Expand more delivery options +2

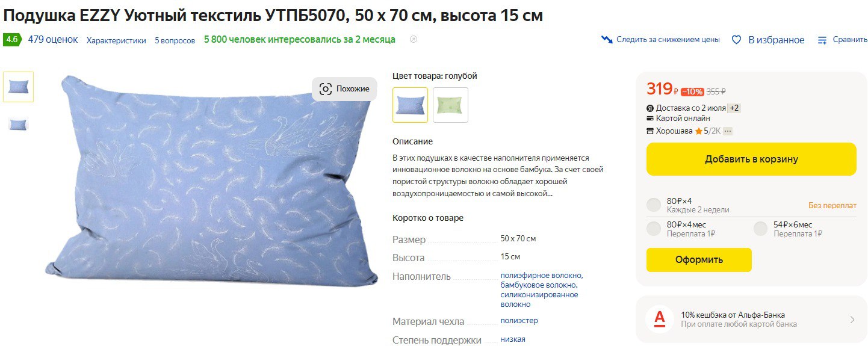[734, 108]
